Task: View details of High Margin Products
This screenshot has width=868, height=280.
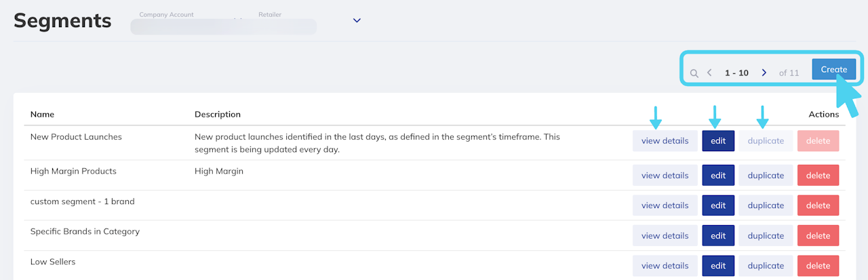Action: [665, 176]
